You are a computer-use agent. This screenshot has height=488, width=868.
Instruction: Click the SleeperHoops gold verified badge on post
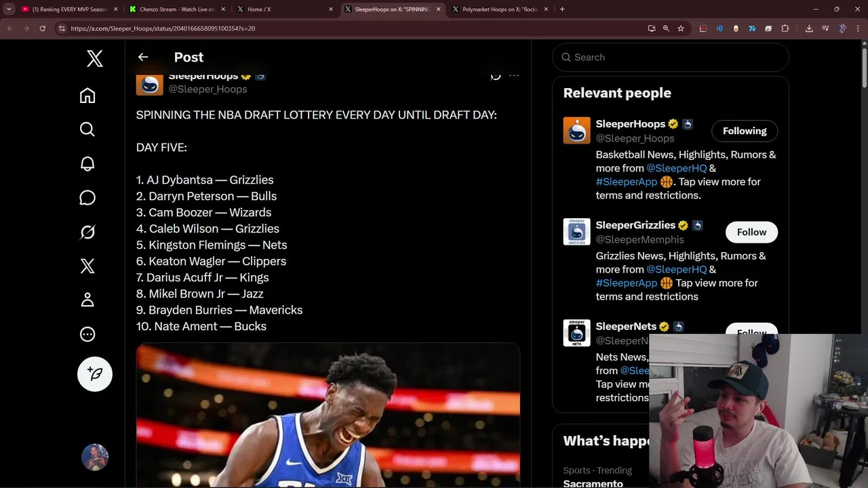tap(245, 76)
